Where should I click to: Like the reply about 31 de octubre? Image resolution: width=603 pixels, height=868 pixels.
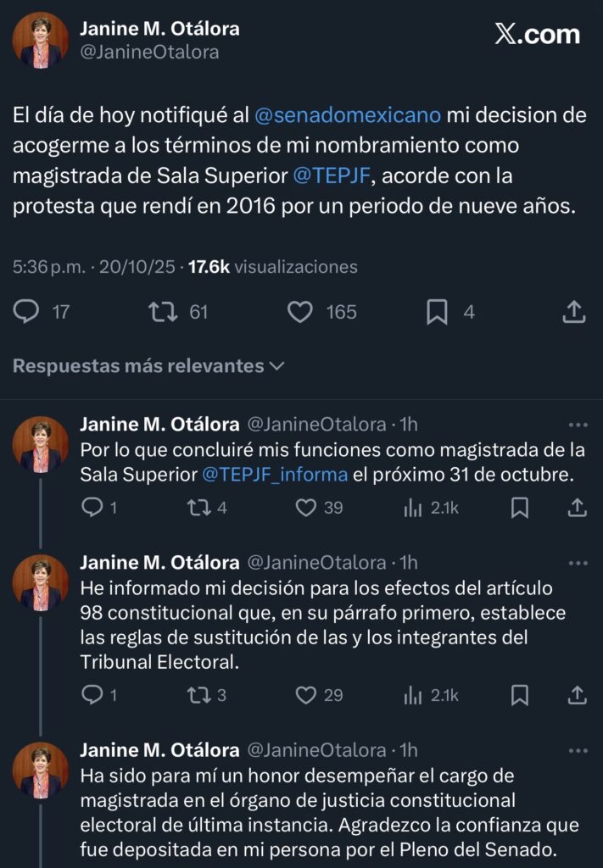pos(305,508)
